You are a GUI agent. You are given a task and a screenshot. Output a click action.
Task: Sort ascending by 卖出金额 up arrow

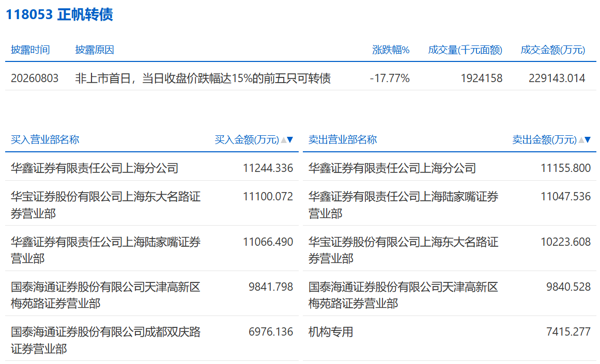click(x=581, y=140)
